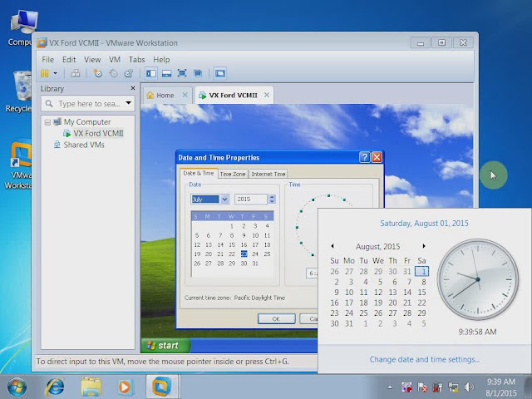Image resolution: width=532 pixels, height=399 pixels.
Task: Click the 2015 year field
Action: [x=251, y=199]
